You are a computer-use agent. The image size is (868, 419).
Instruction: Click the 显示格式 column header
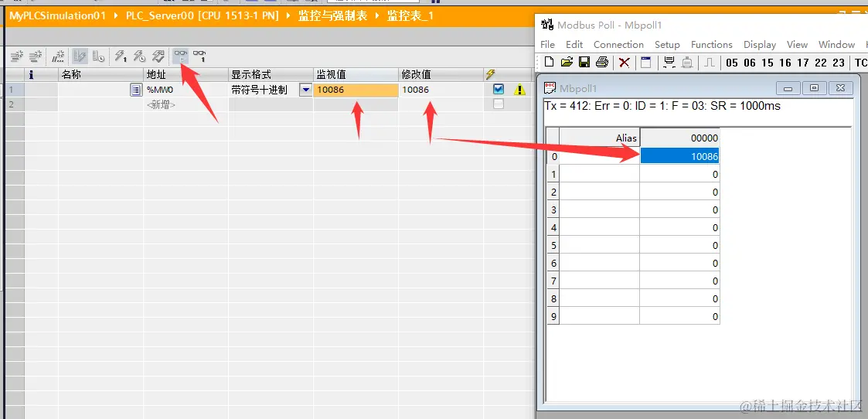pos(271,74)
